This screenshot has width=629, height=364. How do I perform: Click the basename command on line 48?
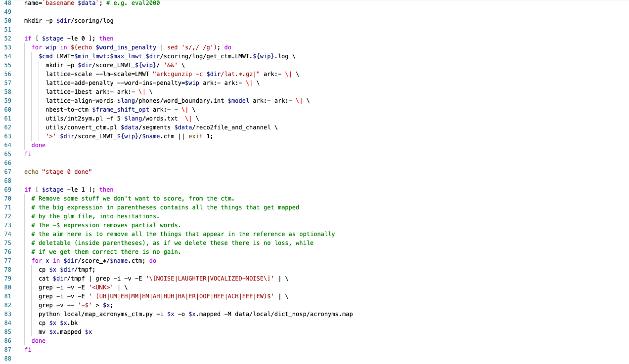pyautogui.click(x=59, y=3)
